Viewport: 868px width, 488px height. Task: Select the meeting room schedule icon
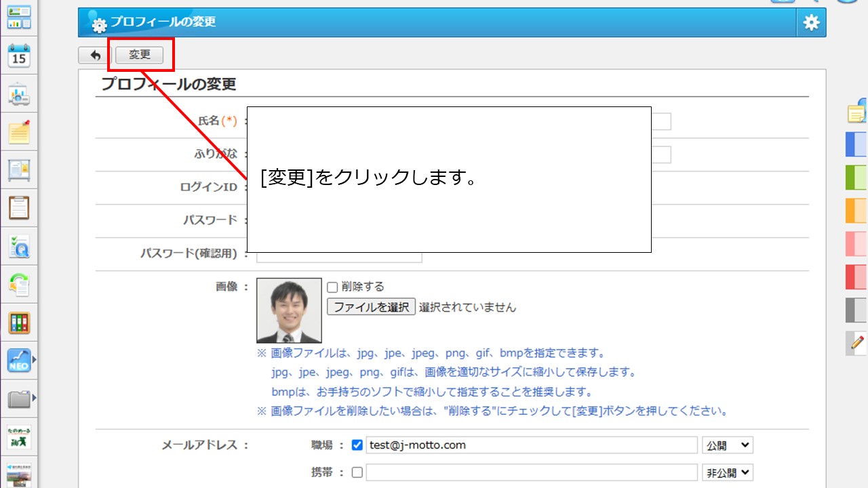19,95
